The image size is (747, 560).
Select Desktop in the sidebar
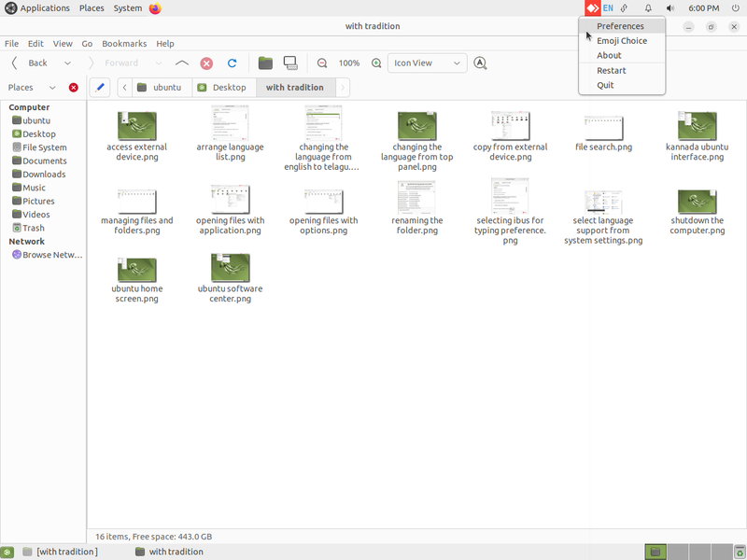[x=34, y=134]
